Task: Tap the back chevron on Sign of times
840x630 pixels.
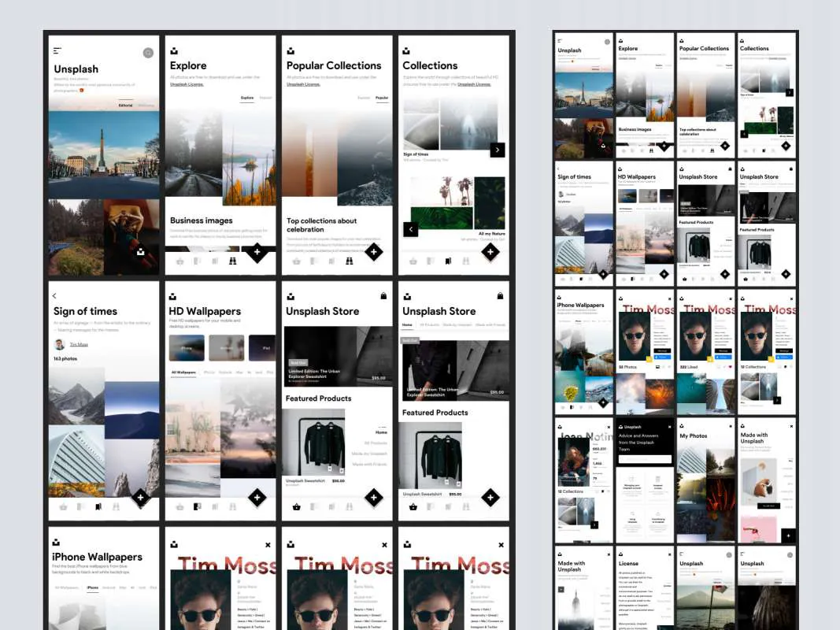Action: pyautogui.click(x=54, y=295)
